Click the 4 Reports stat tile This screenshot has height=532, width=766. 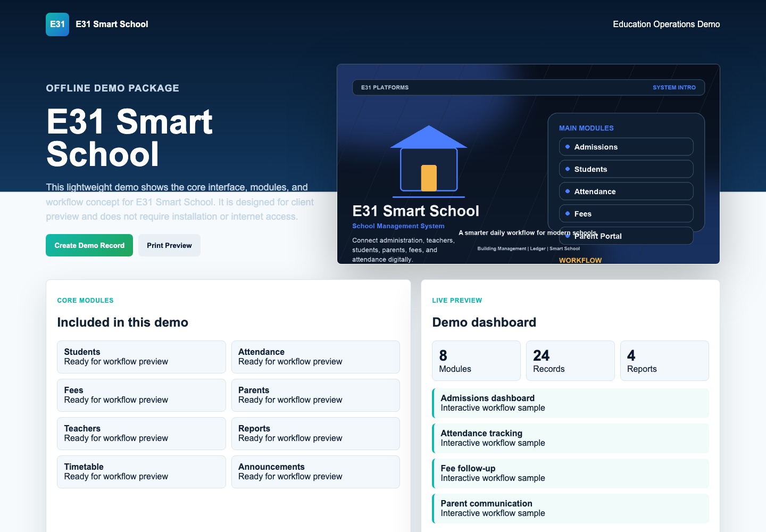pyautogui.click(x=664, y=361)
